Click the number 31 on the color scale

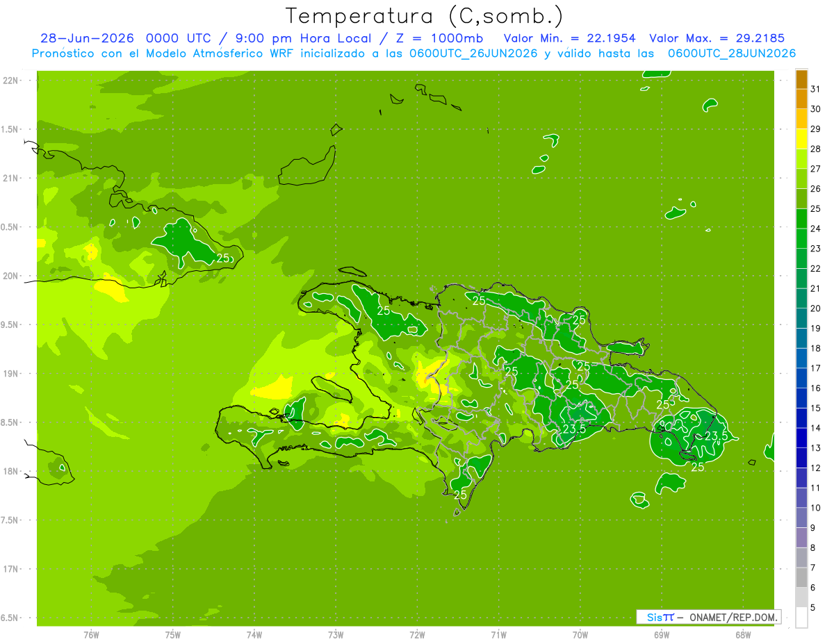816,89
